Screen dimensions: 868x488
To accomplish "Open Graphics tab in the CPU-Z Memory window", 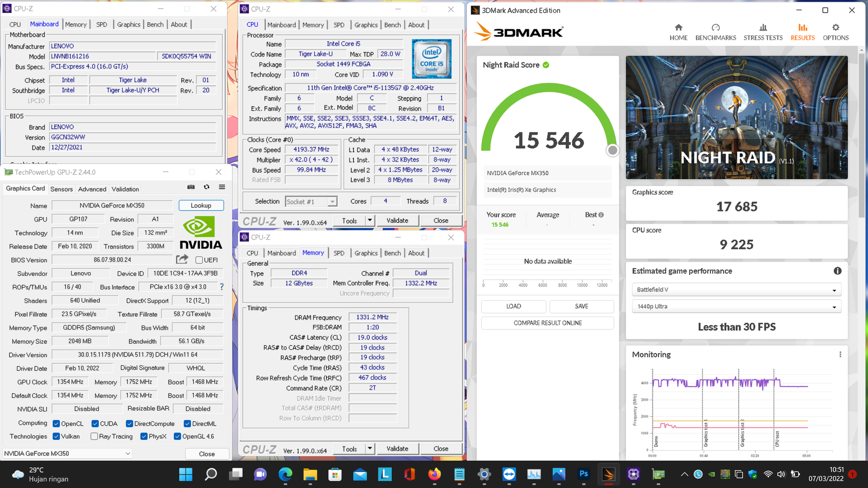I will click(x=366, y=253).
